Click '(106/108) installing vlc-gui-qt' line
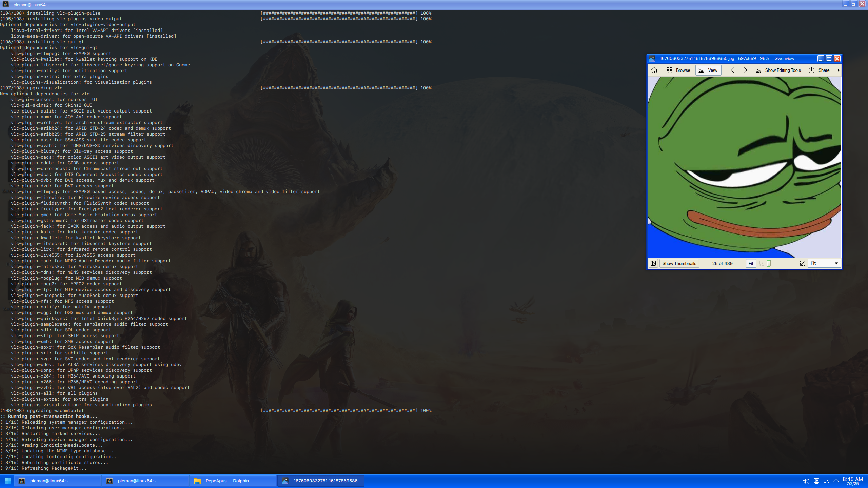The width and height of the screenshot is (868, 488). click(42, 42)
